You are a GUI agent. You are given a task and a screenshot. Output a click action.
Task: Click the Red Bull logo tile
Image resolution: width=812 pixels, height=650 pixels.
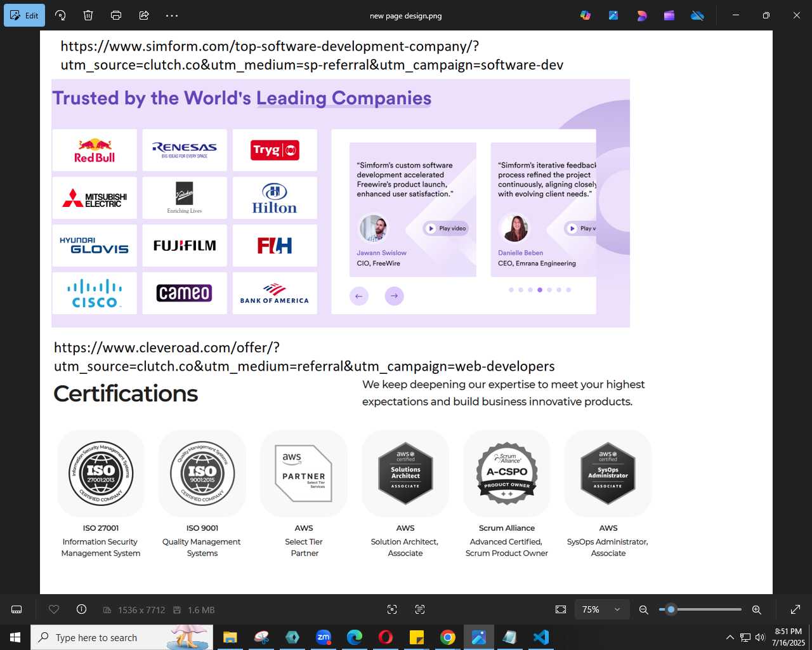click(x=95, y=150)
